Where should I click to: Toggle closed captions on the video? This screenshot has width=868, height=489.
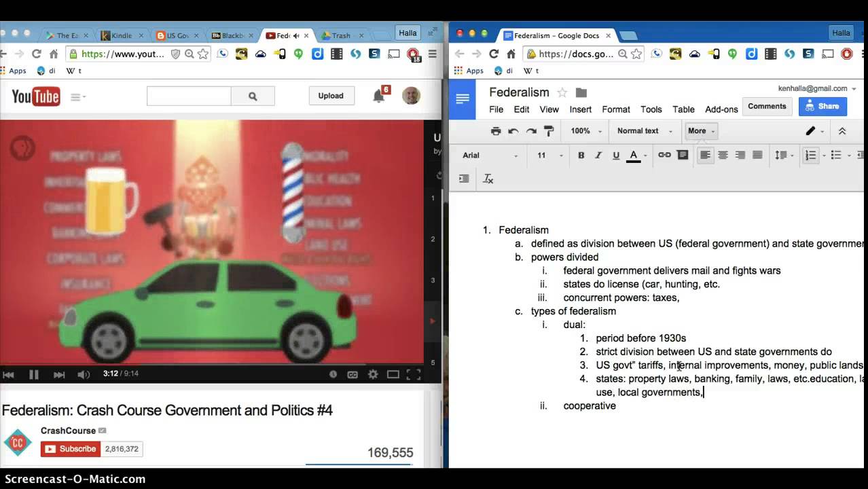click(x=352, y=374)
